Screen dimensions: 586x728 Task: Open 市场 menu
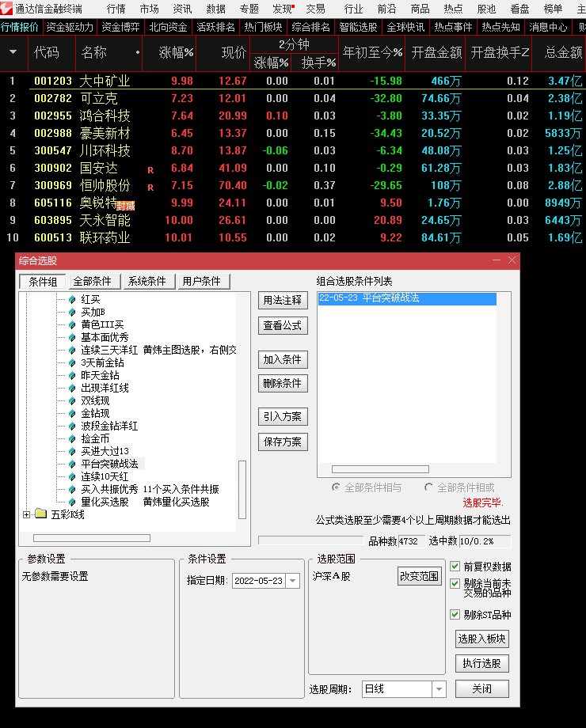[149, 9]
